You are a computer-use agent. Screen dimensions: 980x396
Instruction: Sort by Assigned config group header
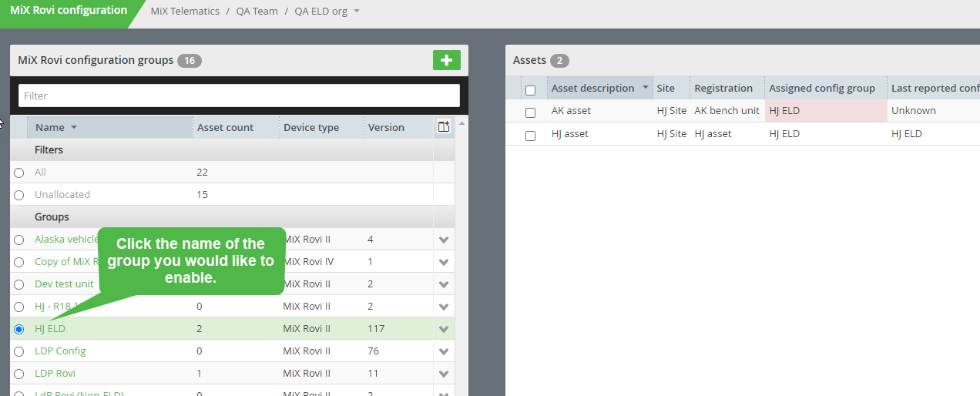click(x=822, y=88)
